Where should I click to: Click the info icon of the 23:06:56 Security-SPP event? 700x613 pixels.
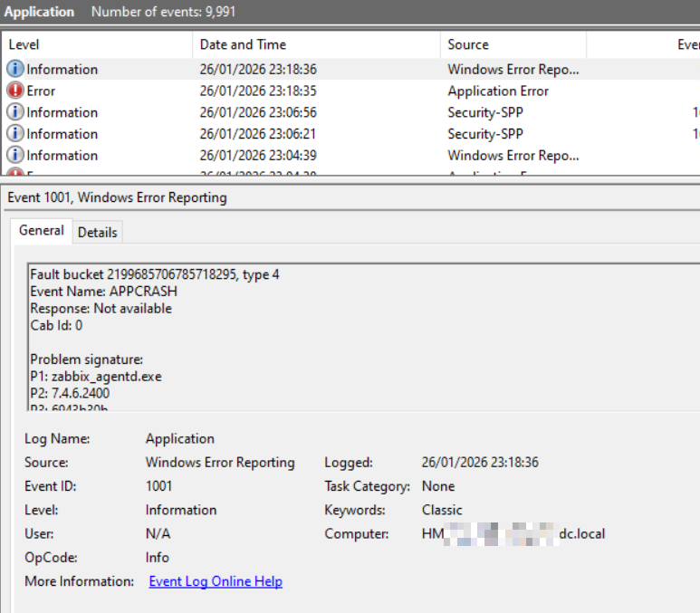coord(15,112)
